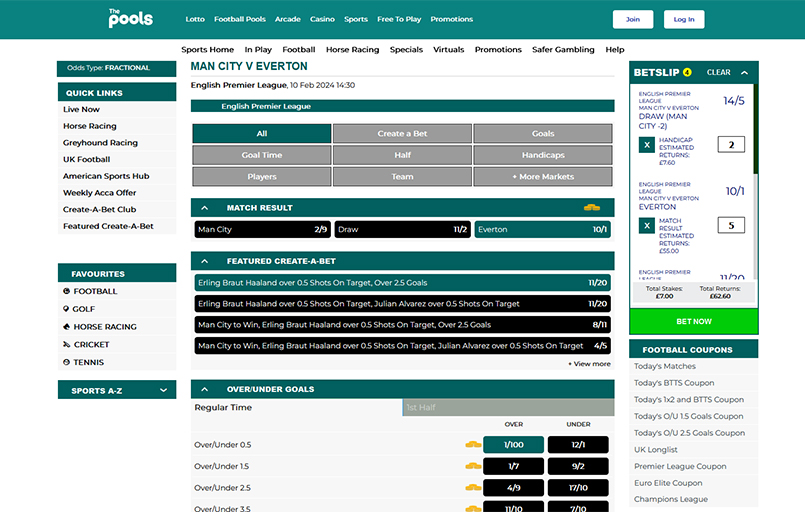This screenshot has height=512, width=805.
Task: Open Virtuals in sports navigation
Action: coord(448,50)
